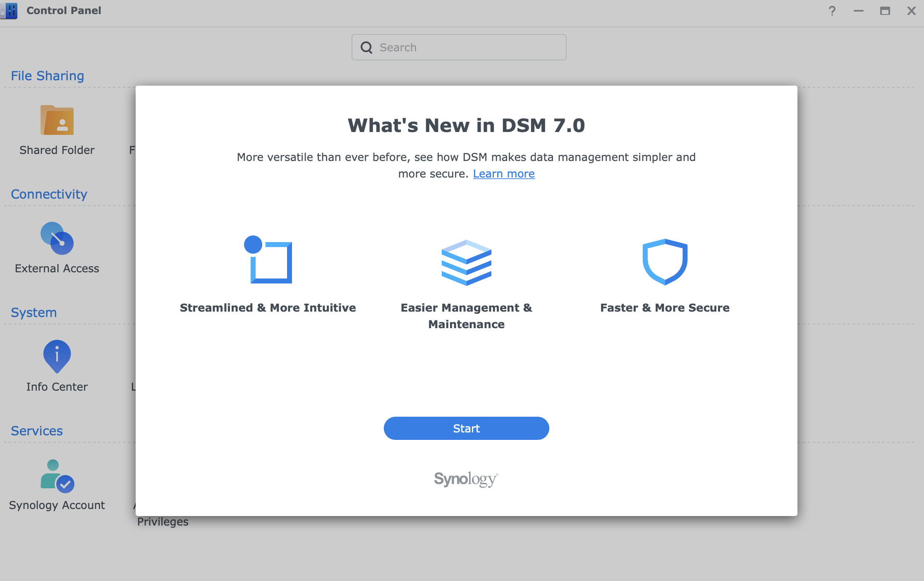924x581 pixels.
Task: Click the magnifier search icon
Action: 366,48
